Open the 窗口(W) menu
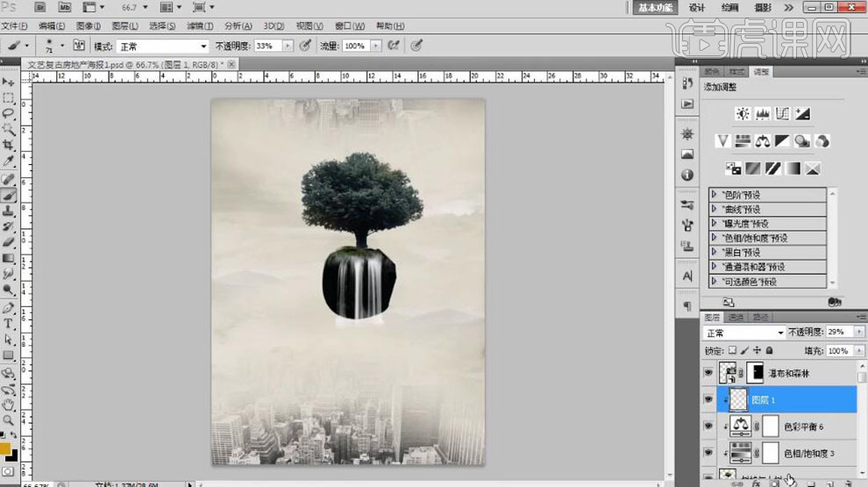 [x=350, y=26]
